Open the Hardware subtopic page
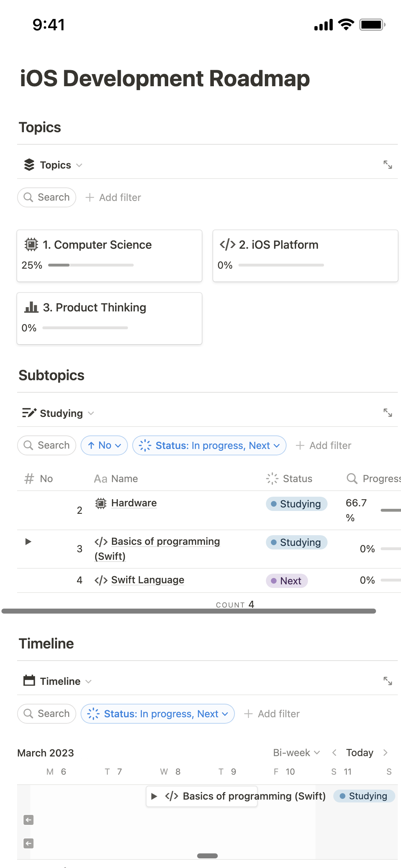Viewport: 401px width, 868px height. (x=134, y=503)
